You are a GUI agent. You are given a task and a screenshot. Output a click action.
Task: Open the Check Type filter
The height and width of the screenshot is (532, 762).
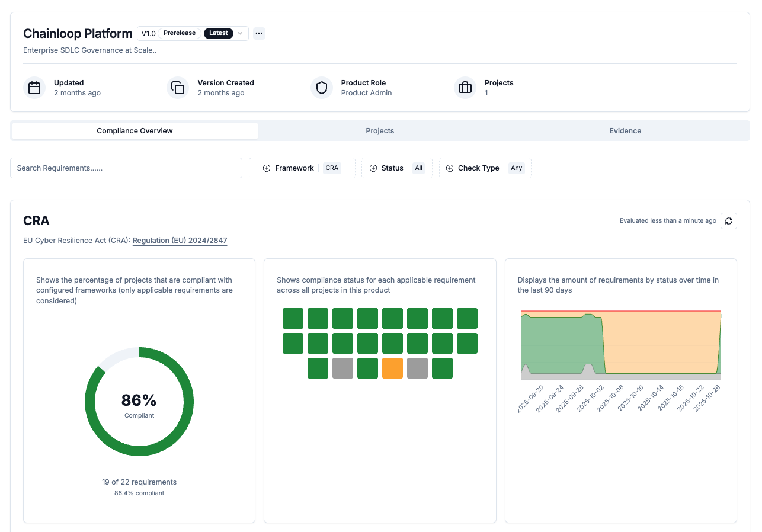(485, 168)
